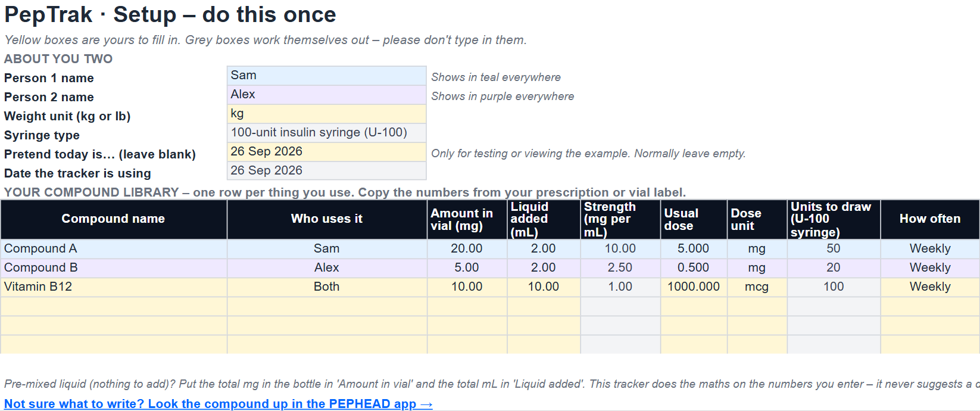The image size is (980, 411).
Task: Click the first empty Compound name row
Action: coord(114,306)
